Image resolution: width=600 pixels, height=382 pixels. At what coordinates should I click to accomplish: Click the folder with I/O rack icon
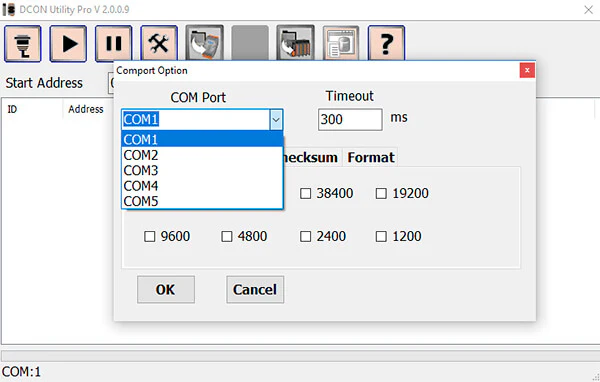(295, 43)
